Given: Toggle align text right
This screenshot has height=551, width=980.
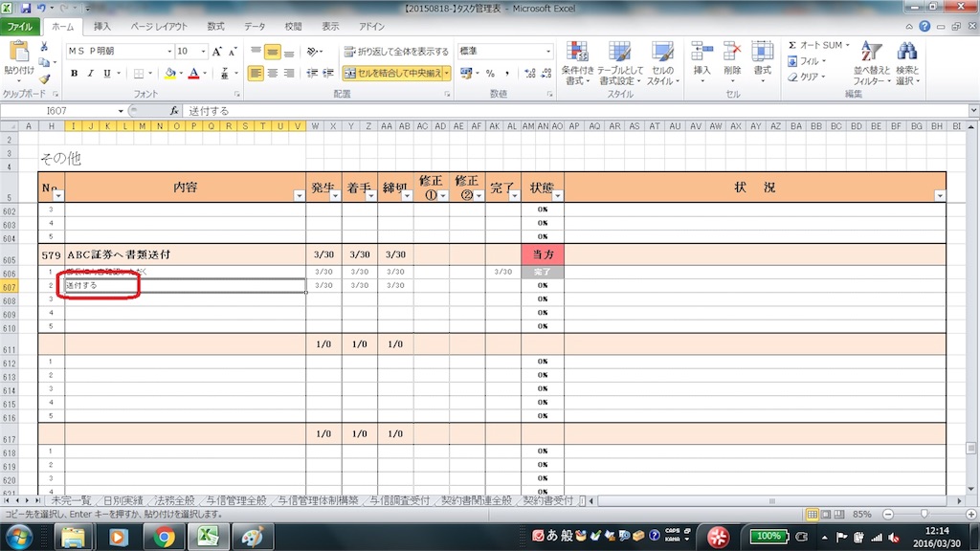Looking at the screenshot, I should pos(289,73).
